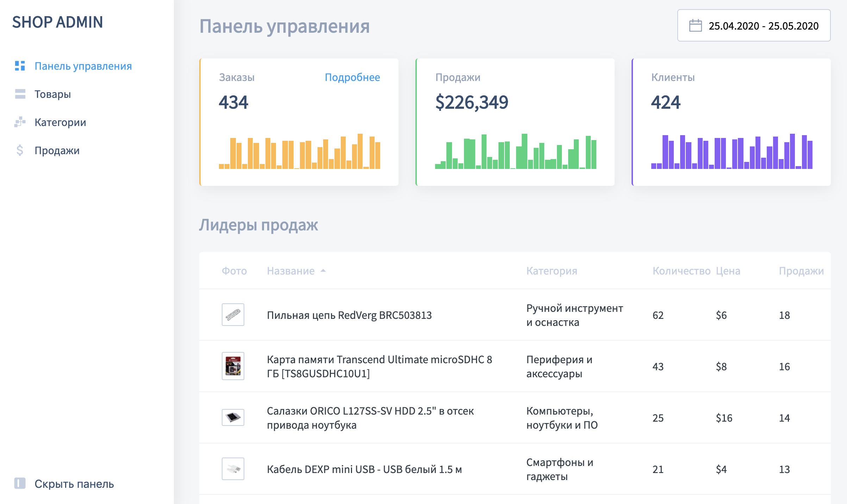Viewport: 847px width, 504px height.
Task: Click the Скрыть панель collapse icon
Action: point(20,483)
